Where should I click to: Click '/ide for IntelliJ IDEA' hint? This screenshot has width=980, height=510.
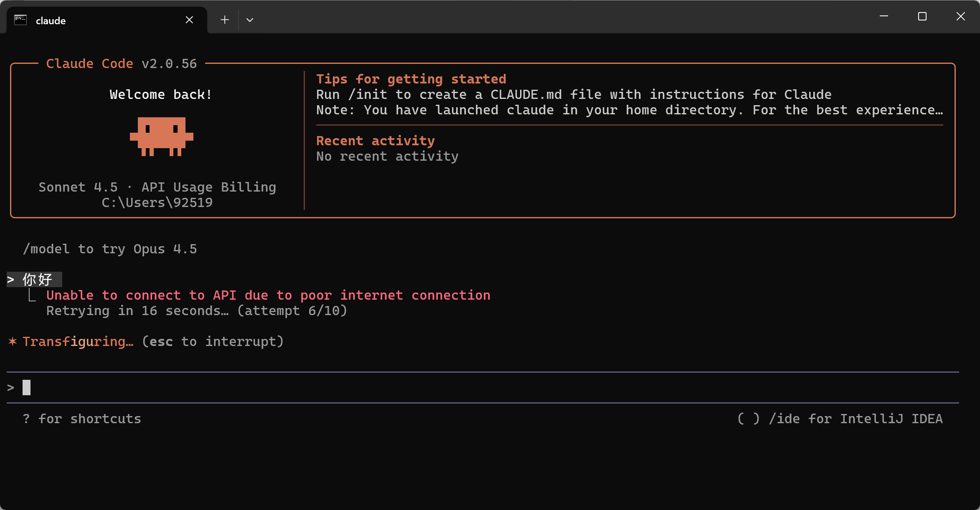(856, 419)
